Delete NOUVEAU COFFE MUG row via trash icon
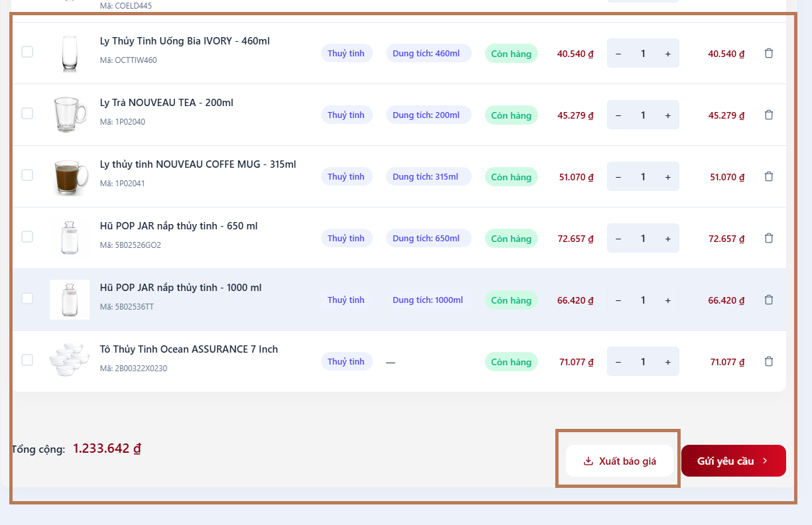The image size is (812, 525). point(769,176)
